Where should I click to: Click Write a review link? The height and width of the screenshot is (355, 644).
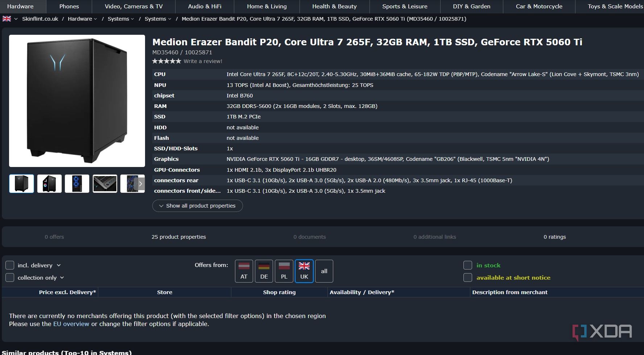click(203, 61)
